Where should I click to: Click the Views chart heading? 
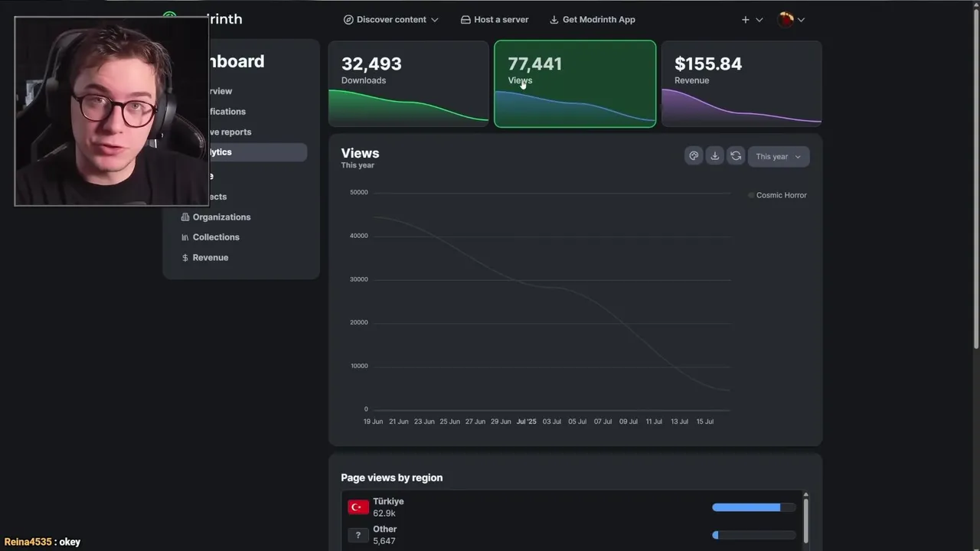click(360, 153)
